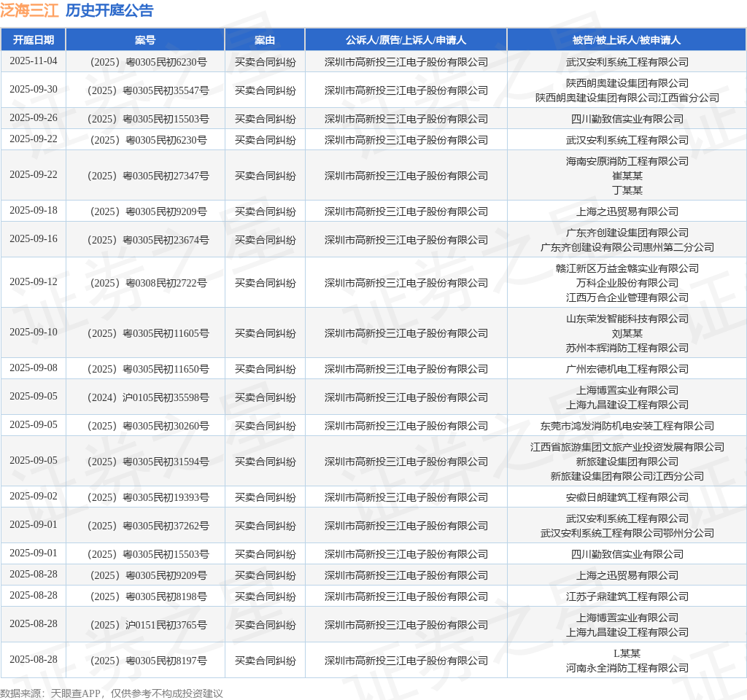
Task: Click defendant name 丁某某
Action: coord(627,190)
